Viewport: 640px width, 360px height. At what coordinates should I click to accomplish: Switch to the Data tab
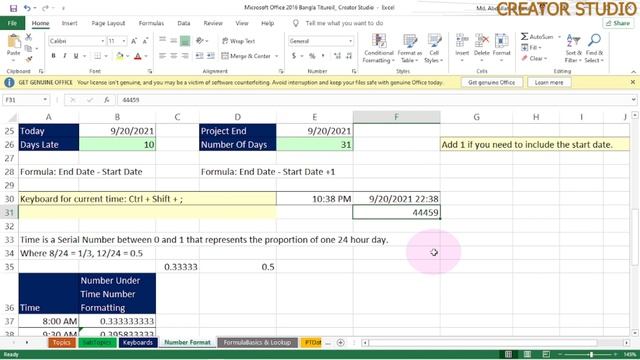(184, 23)
